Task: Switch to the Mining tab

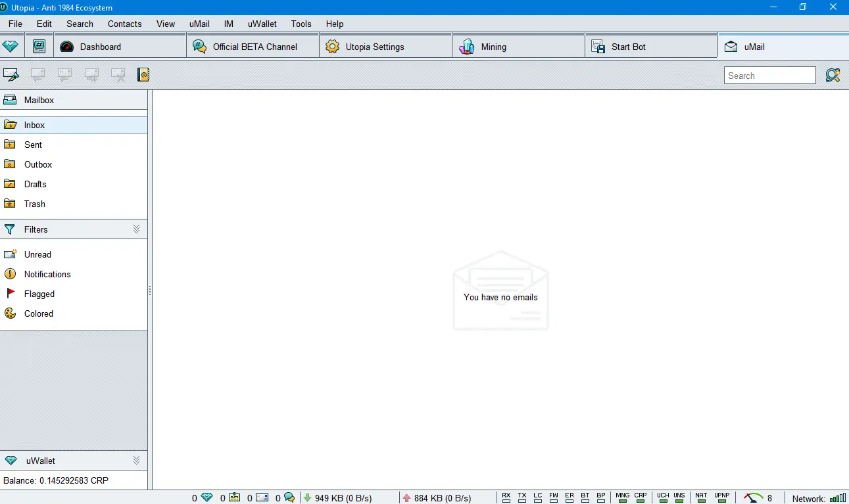Action: (x=519, y=47)
